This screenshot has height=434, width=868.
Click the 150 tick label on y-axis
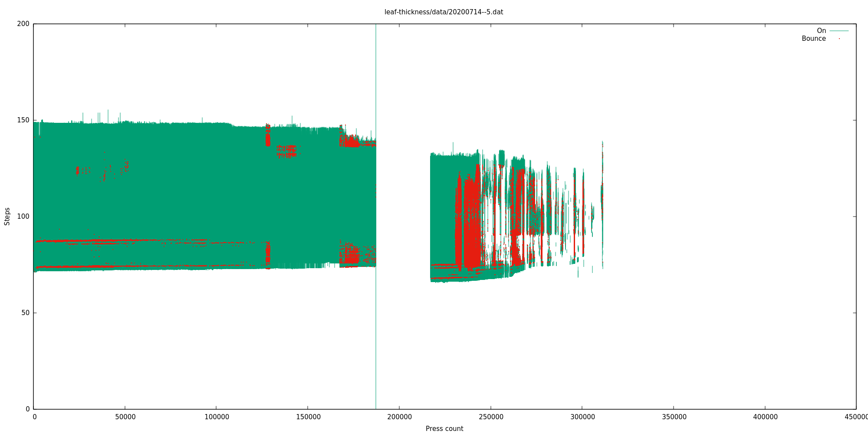[x=23, y=120]
